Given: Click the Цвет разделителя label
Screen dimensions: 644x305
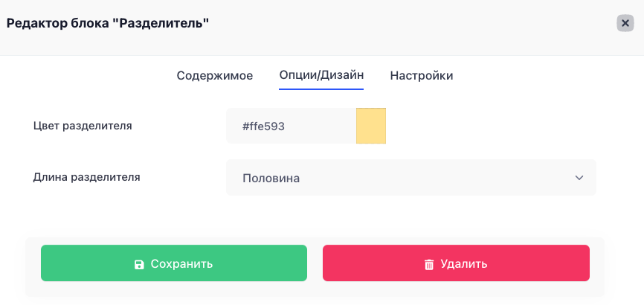Looking at the screenshot, I should (x=83, y=126).
